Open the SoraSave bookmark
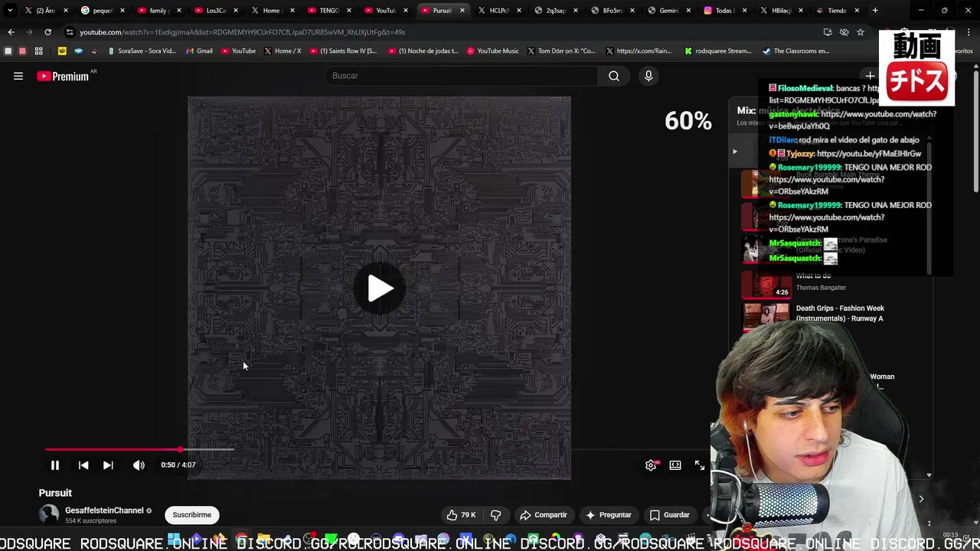The height and width of the screenshot is (551, 980). click(142, 51)
